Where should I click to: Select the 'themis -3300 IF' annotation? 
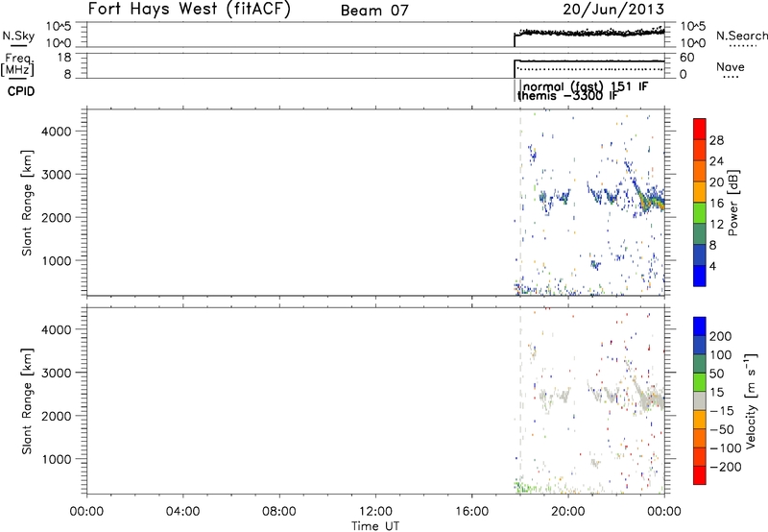(x=567, y=95)
